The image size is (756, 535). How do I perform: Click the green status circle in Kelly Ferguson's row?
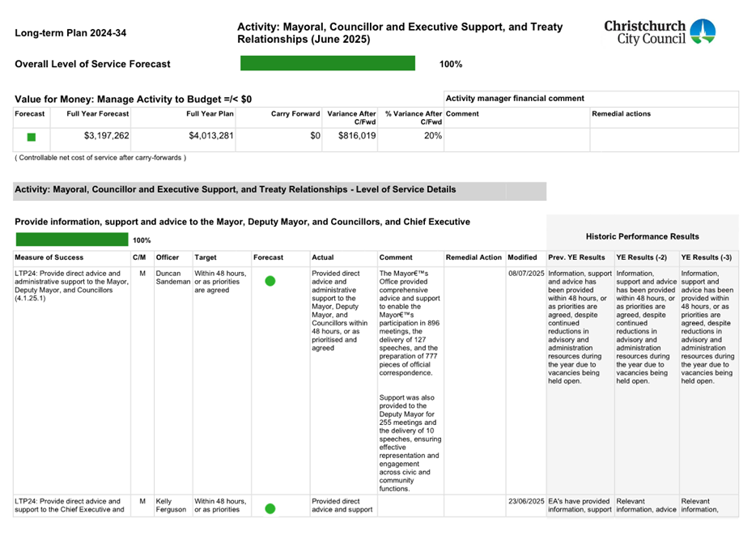tap(270, 508)
